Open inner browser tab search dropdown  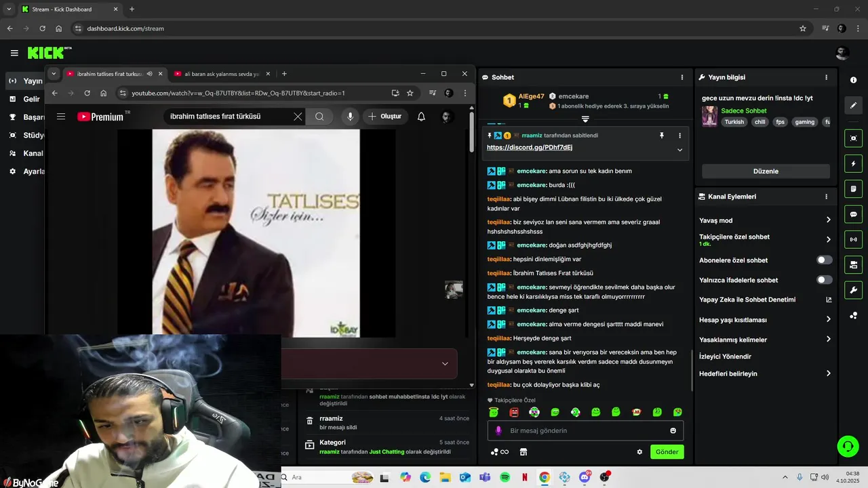coord(54,74)
